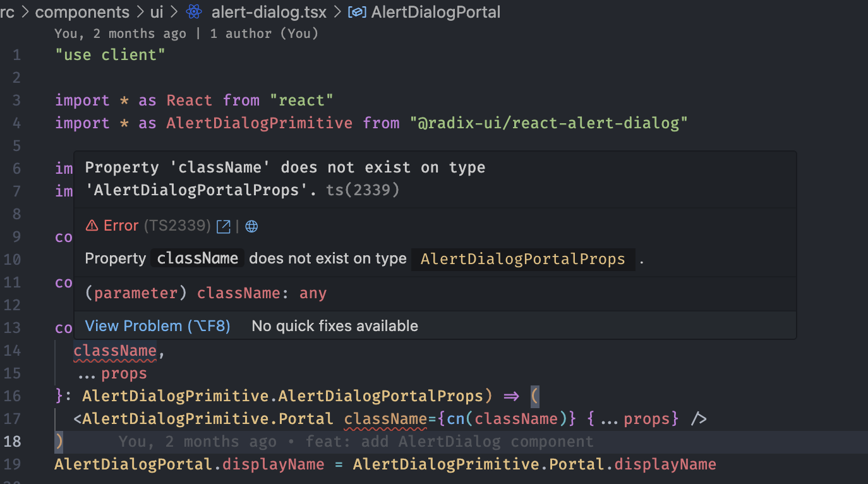Click the red warning triangle in the error popup
Screen dimensions: 868x484
pyautogui.click(x=92, y=225)
